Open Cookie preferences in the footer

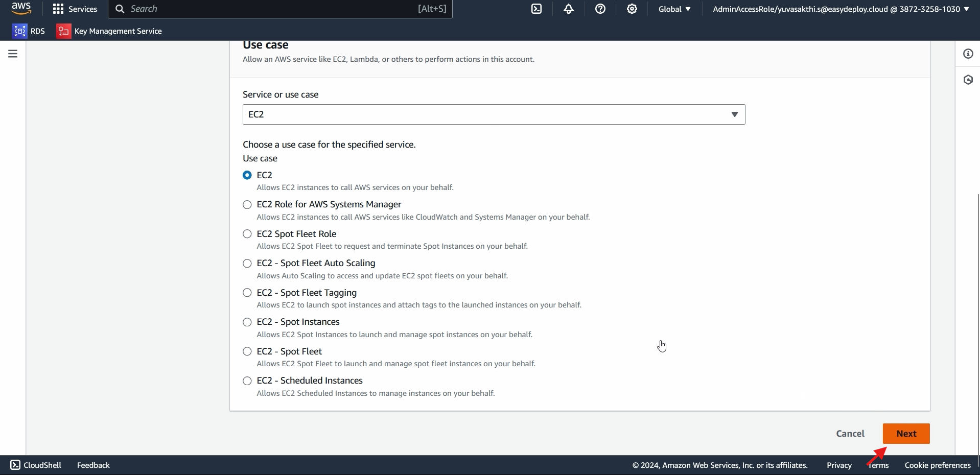[937, 465]
